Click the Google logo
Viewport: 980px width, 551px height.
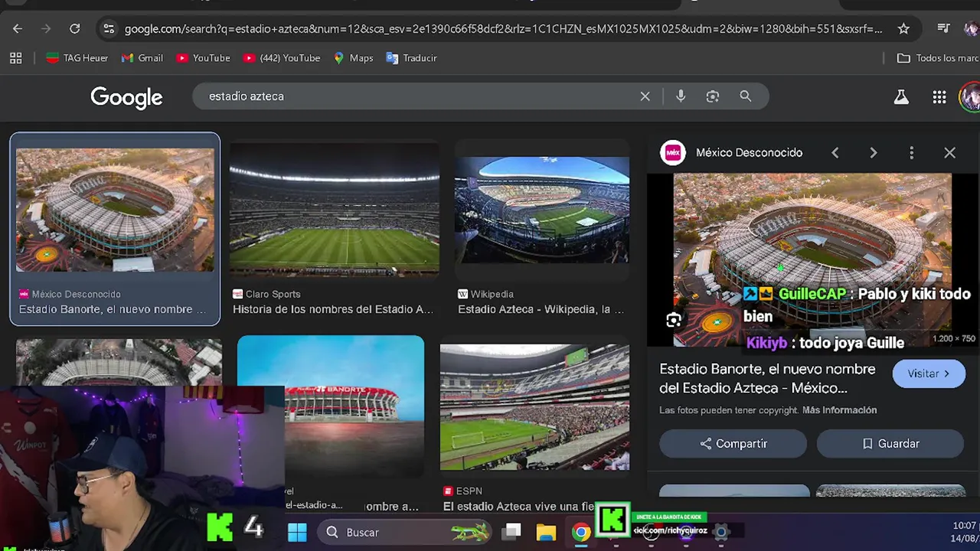pyautogui.click(x=126, y=97)
